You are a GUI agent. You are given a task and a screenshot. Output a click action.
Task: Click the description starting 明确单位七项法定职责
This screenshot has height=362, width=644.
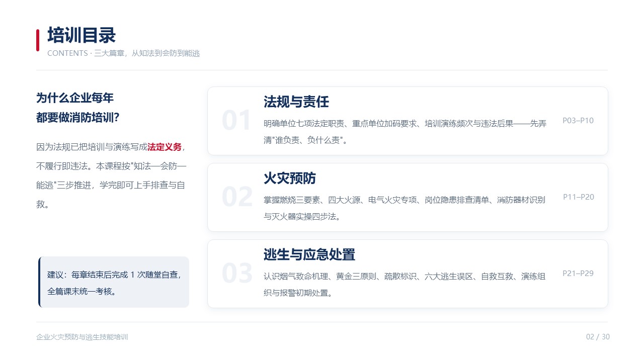pyautogui.click(x=405, y=132)
